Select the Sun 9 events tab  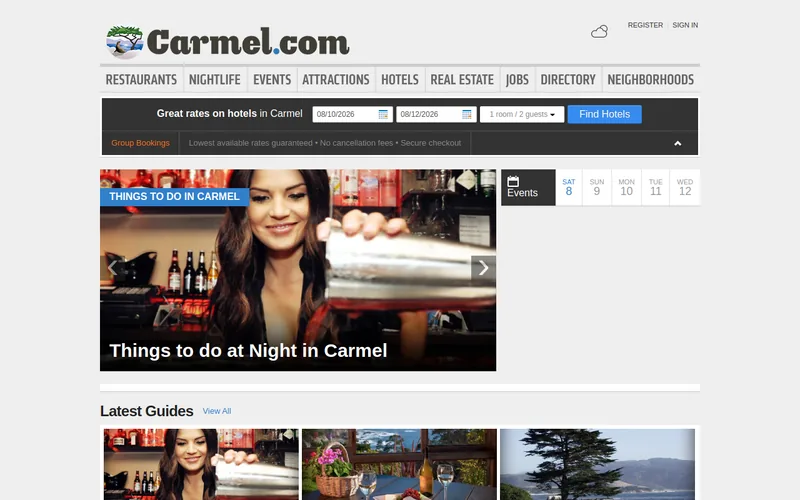pos(597,188)
